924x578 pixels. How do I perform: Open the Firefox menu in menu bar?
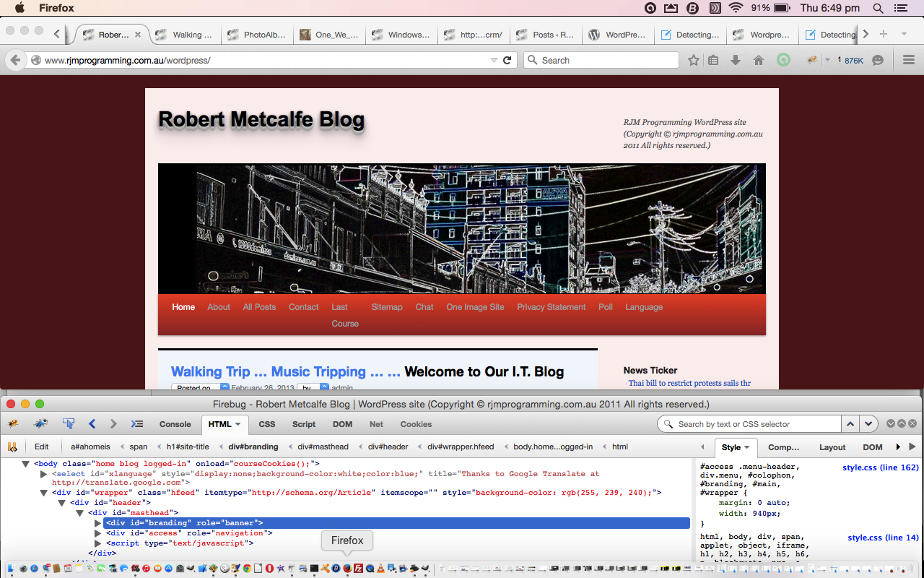point(56,8)
